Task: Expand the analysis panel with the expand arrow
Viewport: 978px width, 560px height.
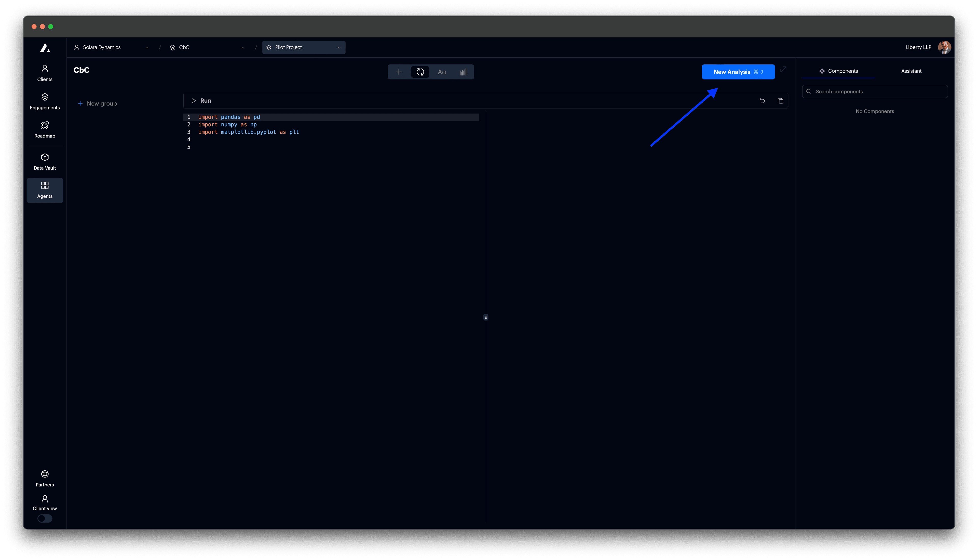Action: tap(784, 70)
